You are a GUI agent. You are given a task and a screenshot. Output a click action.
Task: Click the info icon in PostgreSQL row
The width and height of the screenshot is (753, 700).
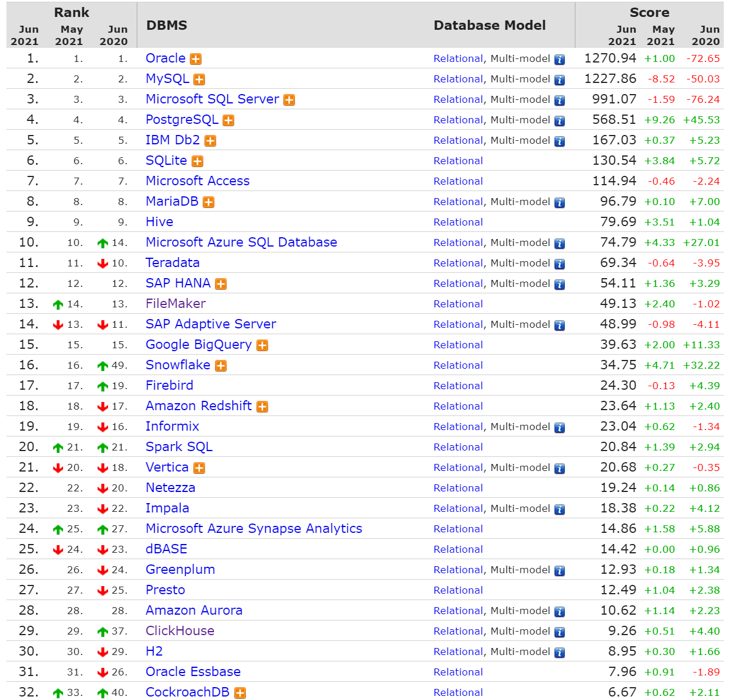tap(560, 121)
